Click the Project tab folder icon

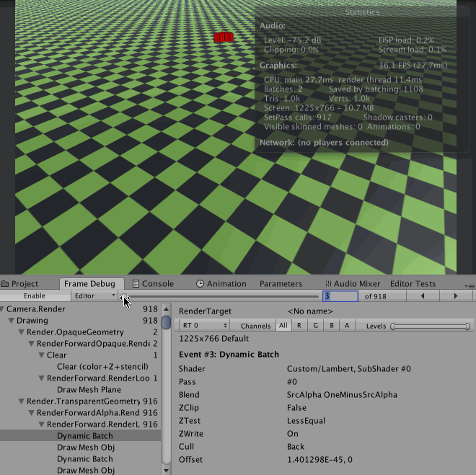click(4, 283)
